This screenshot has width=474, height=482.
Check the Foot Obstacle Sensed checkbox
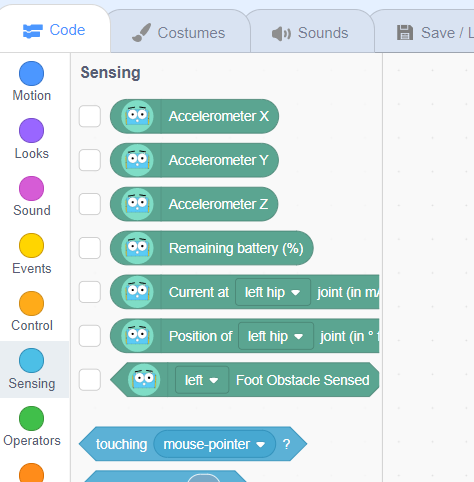(x=90, y=380)
